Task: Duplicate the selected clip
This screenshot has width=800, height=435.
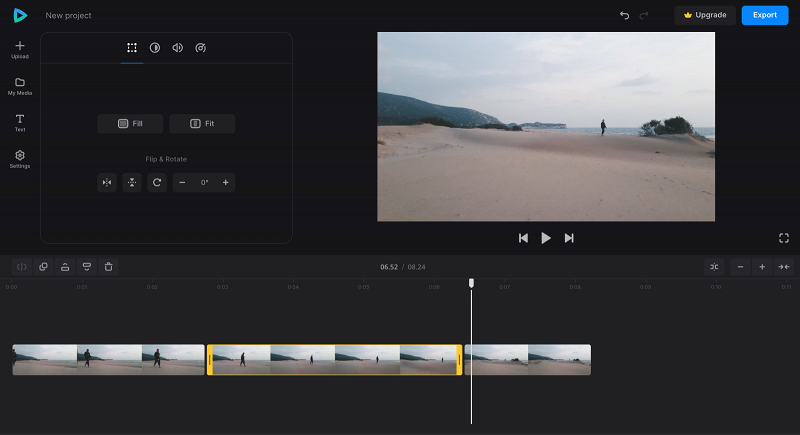Action: click(43, 267)
